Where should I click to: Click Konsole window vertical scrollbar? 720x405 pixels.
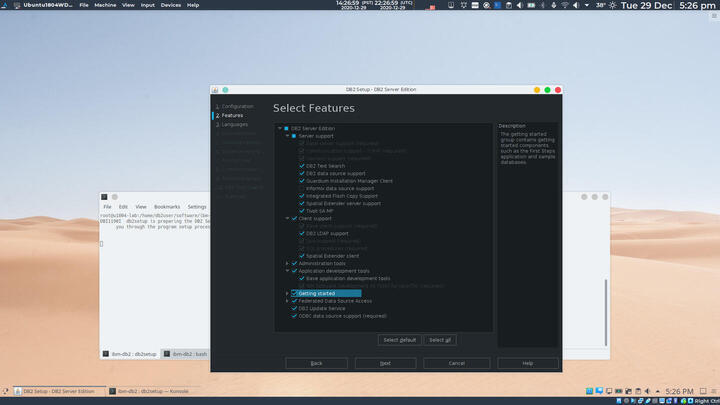pyautogui.click(x=606, y=313)
